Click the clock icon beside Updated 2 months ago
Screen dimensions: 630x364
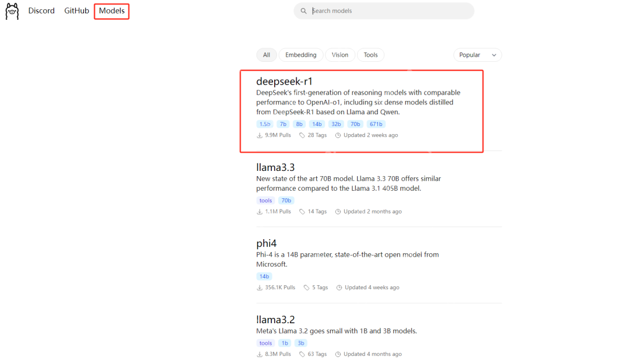click(x=338, y=212)
